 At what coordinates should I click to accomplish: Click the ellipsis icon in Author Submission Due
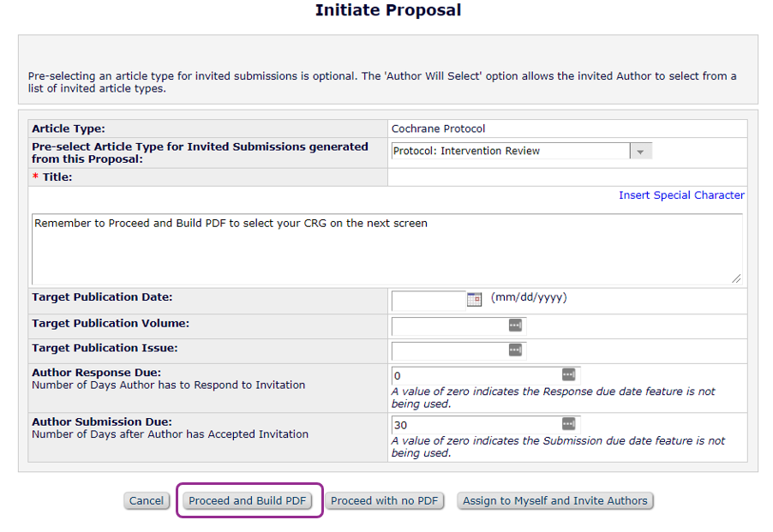pos(568,424)
